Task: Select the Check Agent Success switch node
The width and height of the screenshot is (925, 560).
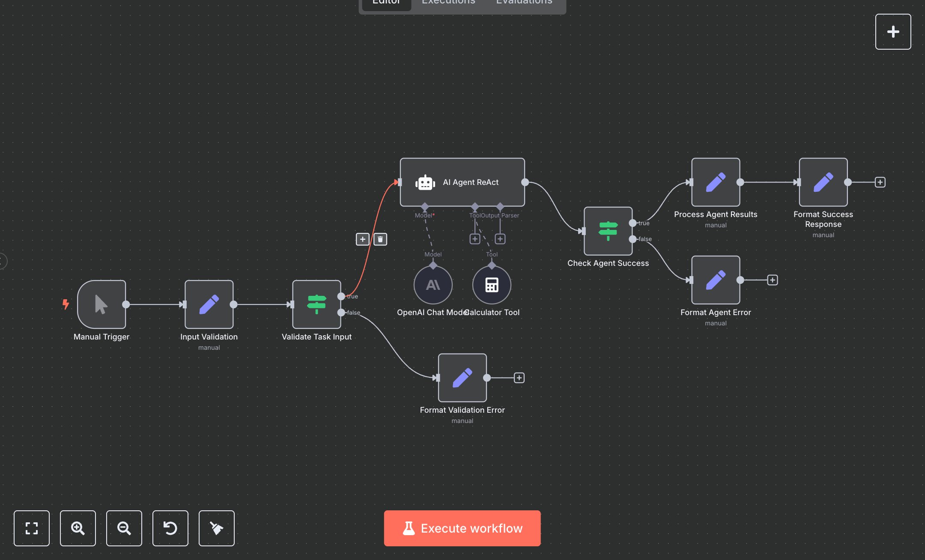Action: tap(608, 232)
